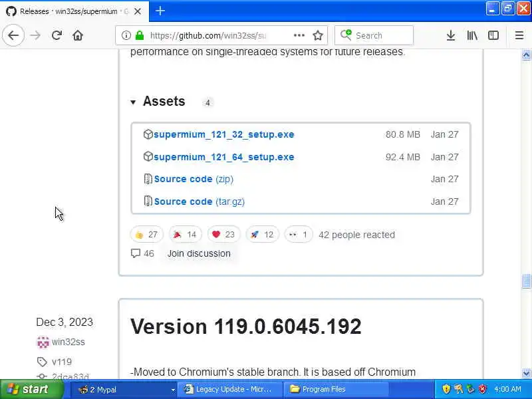Toggle the sidebar view icon
This screenshot has width=532, height=399.
click(x=493, y=35)
